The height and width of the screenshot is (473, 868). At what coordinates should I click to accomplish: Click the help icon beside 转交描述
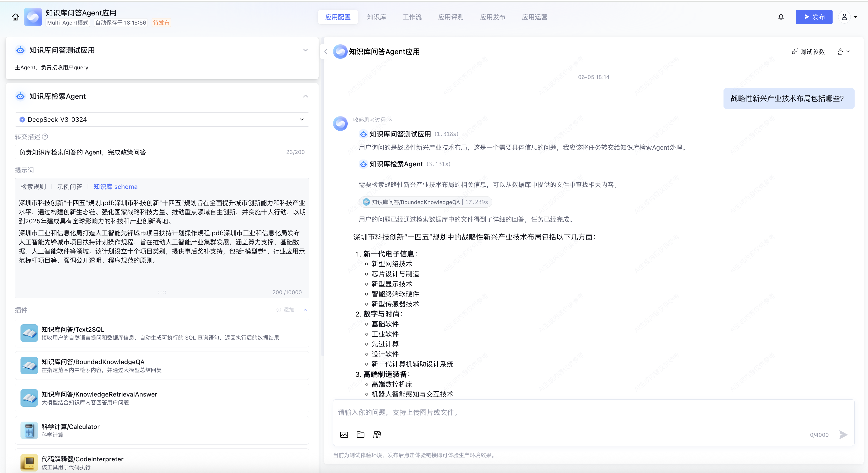[x=45, y=136]
